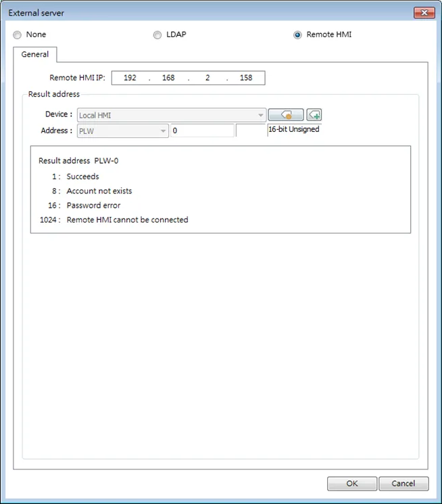The height and width of the screenshot is (504, 442).
Task: Expand the PLW address type dropdown
Action: pyautogui.click(x=123, y=131)
